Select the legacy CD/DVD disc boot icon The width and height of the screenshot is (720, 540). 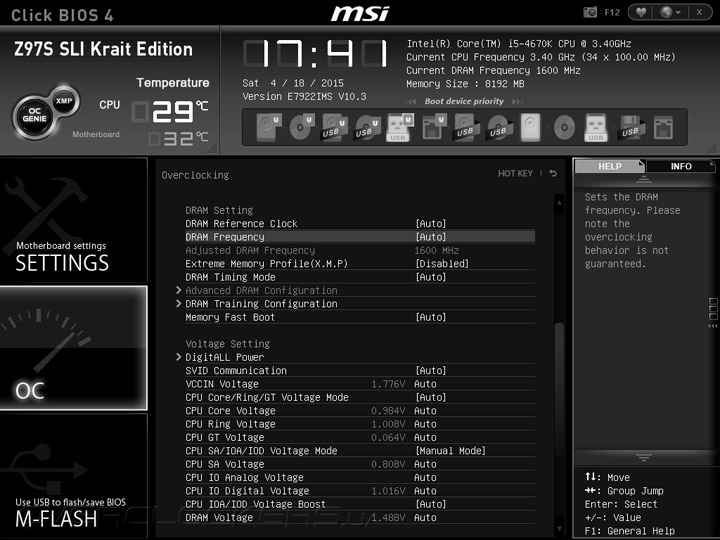tap(564, 127)
